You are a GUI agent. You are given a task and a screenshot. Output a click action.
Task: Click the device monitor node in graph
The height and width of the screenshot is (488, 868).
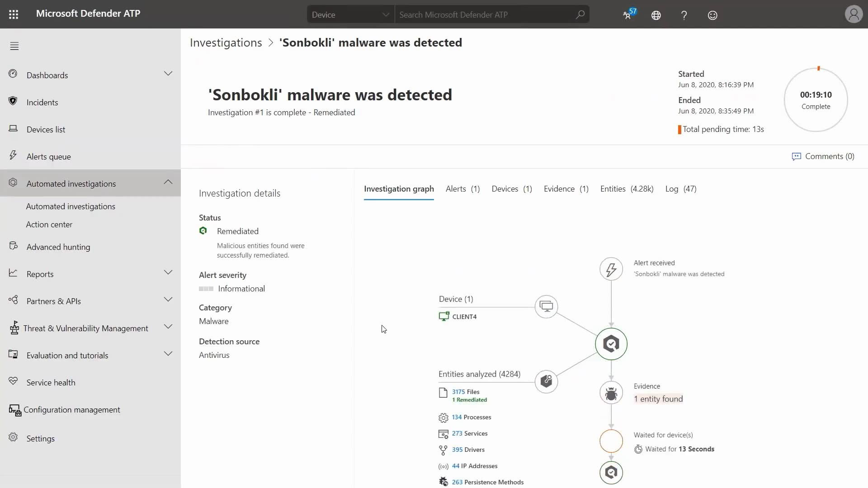[546, 307]
